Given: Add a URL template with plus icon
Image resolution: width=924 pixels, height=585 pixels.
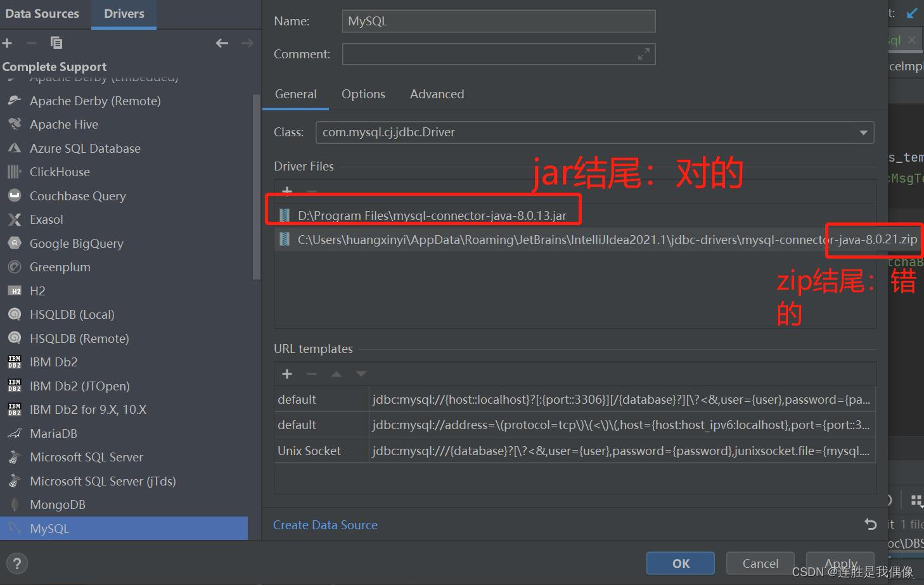Looking at the screenshot, I should 287,374.
